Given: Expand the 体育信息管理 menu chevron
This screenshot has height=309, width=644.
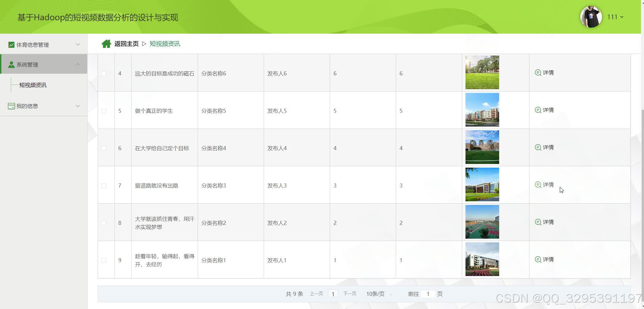Looking at the screenshot, I should tap(78, 44).
